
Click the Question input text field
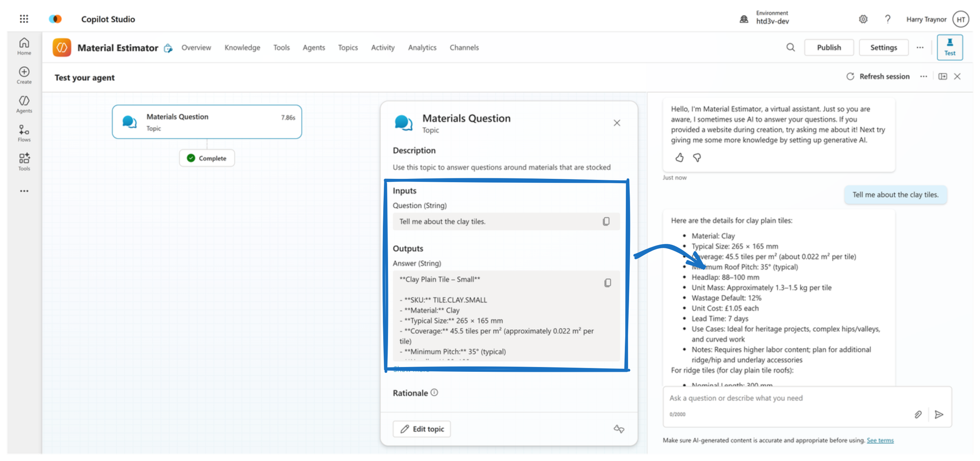click(x=506, y=221)
